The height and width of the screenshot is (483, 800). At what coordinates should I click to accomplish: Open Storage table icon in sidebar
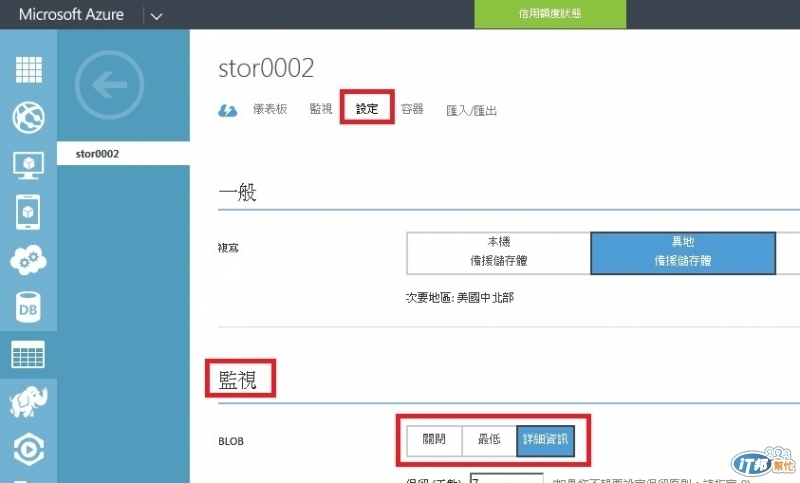pos(28,354)
